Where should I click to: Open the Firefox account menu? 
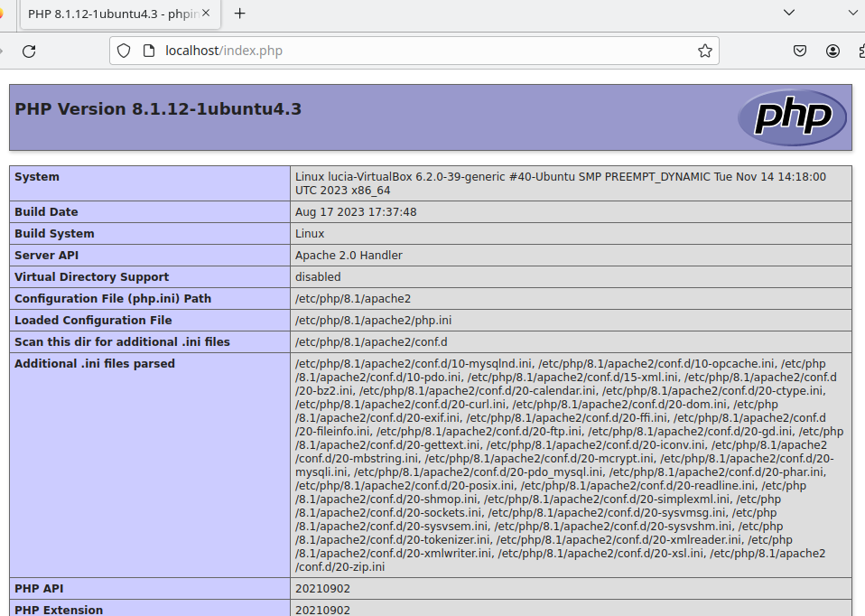point(832,51)
